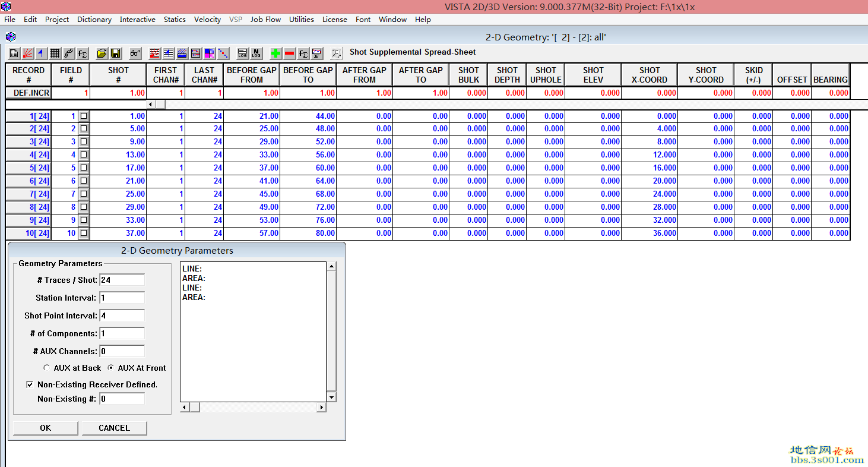The height and width of the screenshot is (467, 868).
Task: Click the # of Components input field
Action: point(122,333)
